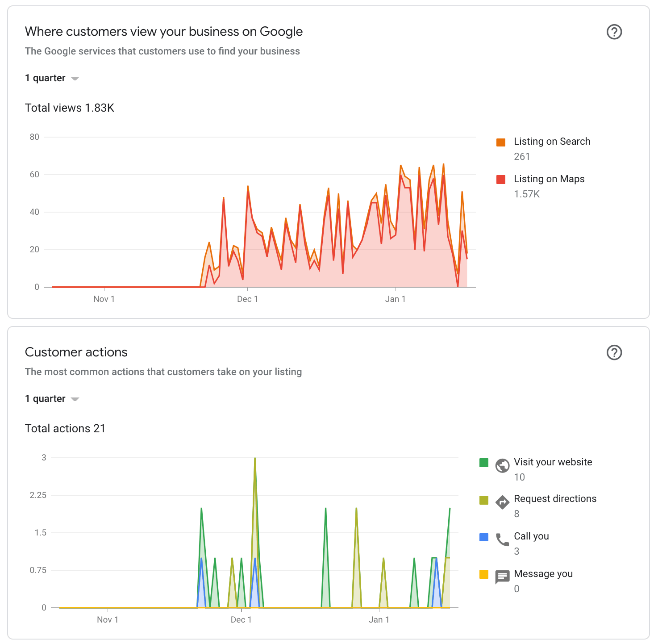Click the Visit your website globe icon
This screenshot has width=658, height=644.
tap(502, 465)
